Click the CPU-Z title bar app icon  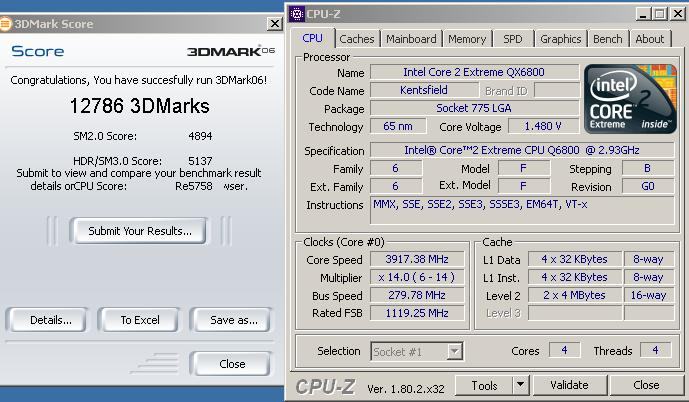click(x=297, y=14)
